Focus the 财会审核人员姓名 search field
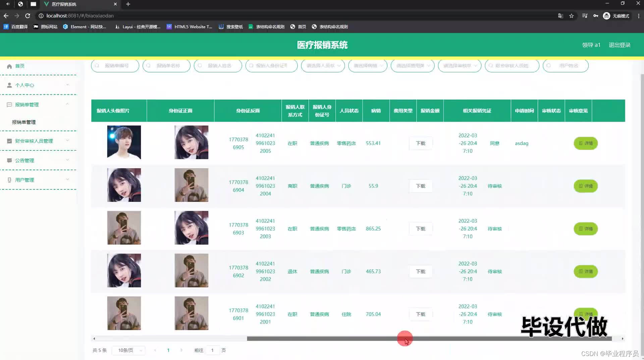 coord(512,66)
